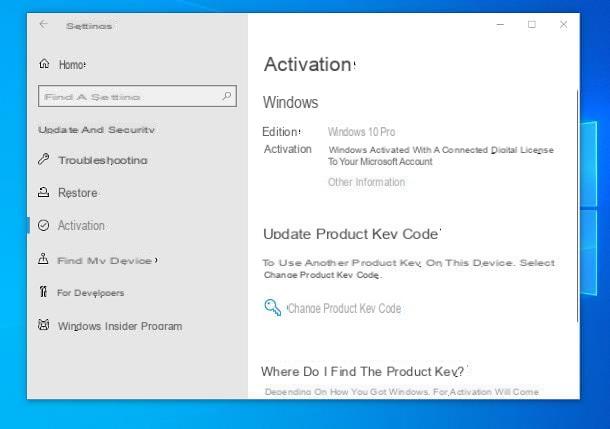Go to Find My Device
The height and width of the screenshot is (429, 610).
pyautogui.click(x=104, y=261)
